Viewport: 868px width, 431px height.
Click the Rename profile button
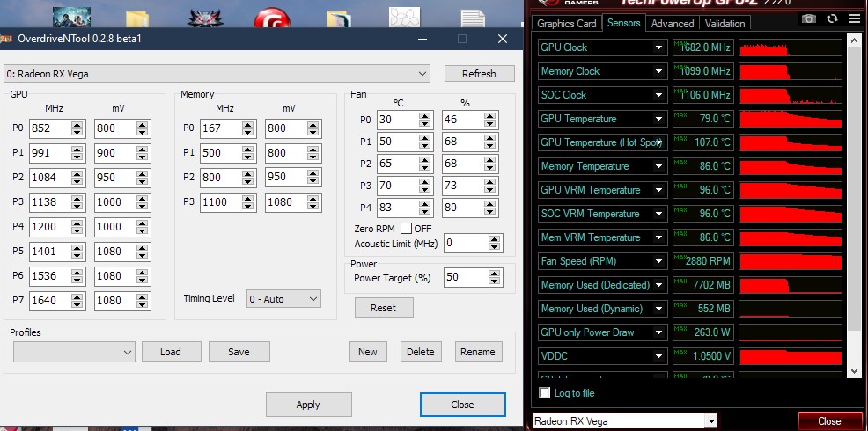[478, 352]
